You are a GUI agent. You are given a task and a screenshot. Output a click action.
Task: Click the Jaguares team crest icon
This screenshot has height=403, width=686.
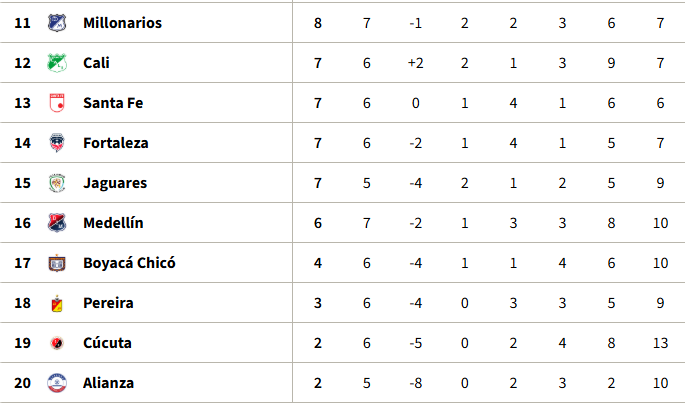tap(56, 183)
